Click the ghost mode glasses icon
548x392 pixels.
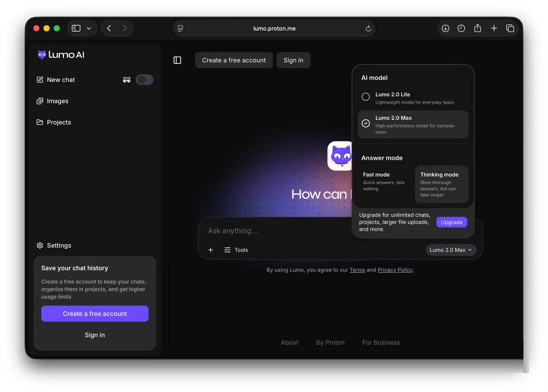(x=127, y=80)
